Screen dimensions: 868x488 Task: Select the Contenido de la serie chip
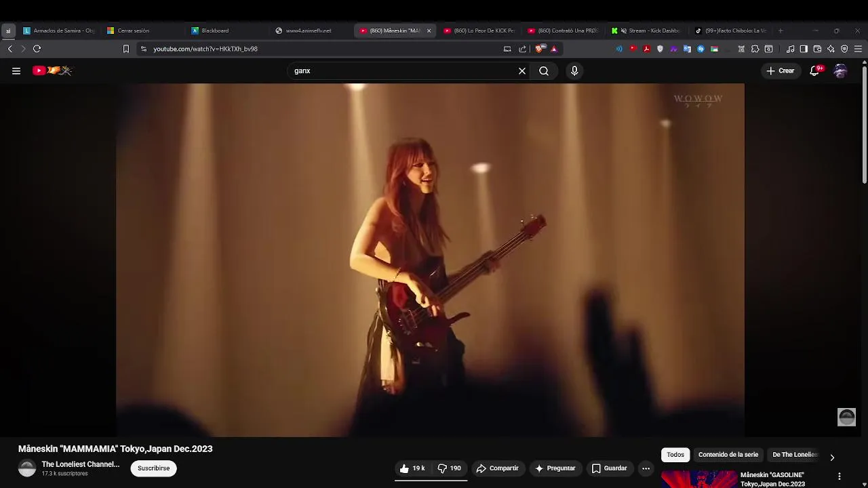(728, 455)
